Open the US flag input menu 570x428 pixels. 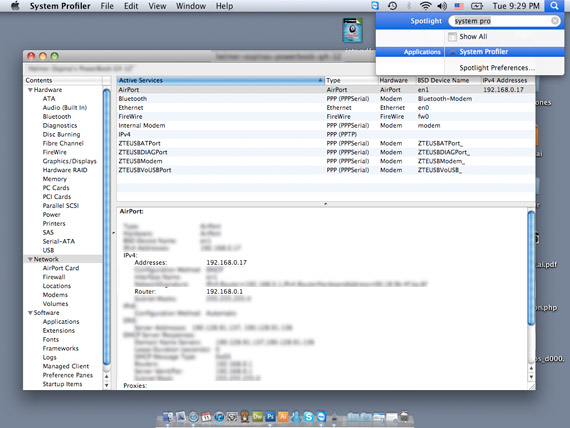(x=459, y=6)
